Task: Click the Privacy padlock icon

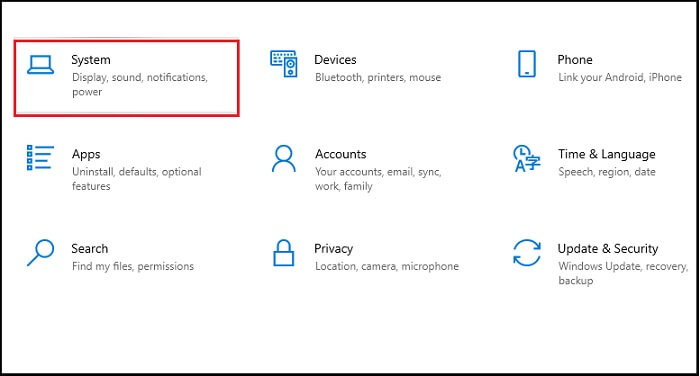Action: (x=283, y=253)
